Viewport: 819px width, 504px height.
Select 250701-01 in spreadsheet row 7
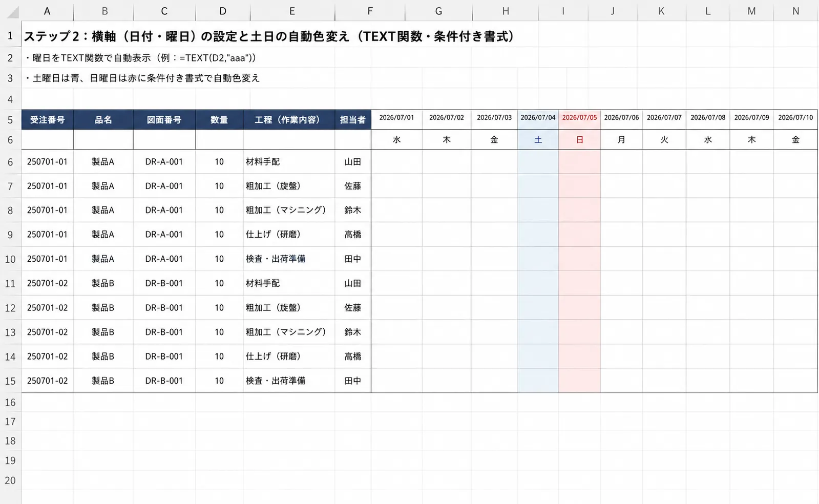click(47, 186)
